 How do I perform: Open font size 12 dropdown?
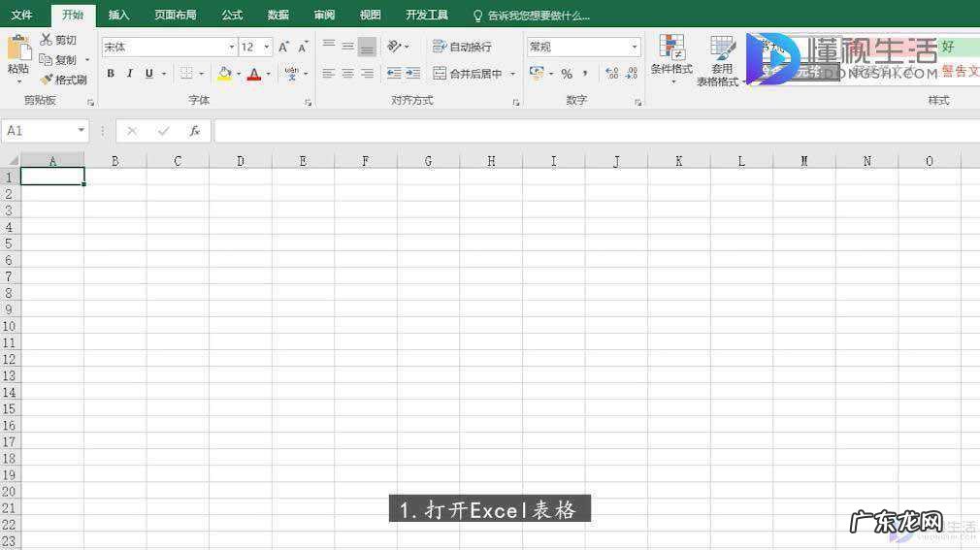click(267, 47)
